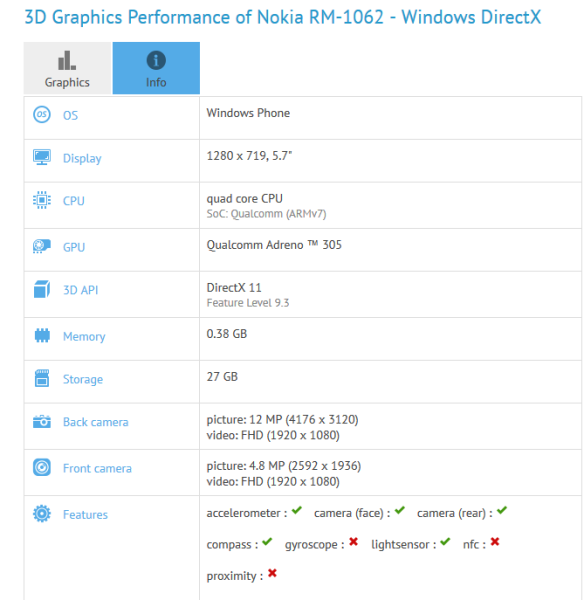Switch to the Graphics tab
Screen dimensions: 584x600
click(67, 68)
